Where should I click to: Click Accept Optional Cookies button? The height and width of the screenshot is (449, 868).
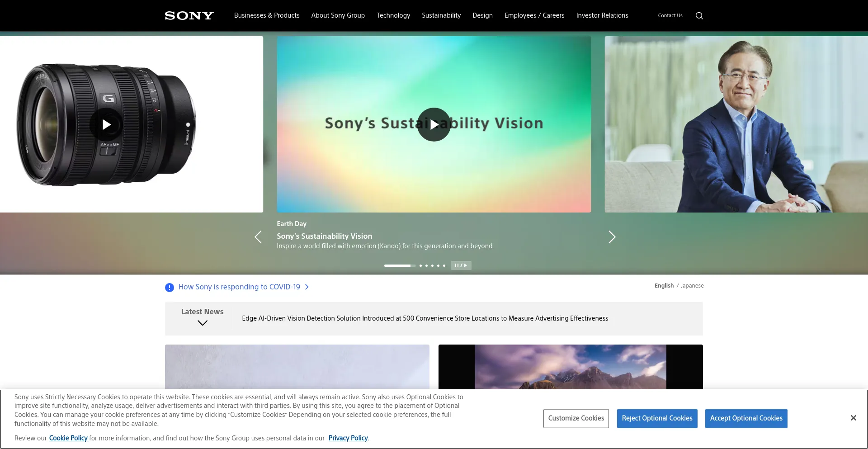pos(746,418)
